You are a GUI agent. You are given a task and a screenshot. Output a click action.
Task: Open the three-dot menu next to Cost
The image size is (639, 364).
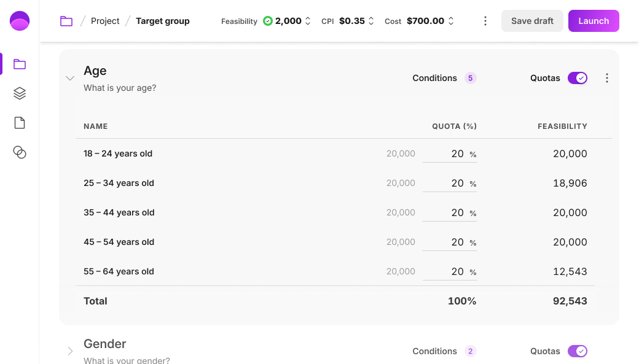485,20
